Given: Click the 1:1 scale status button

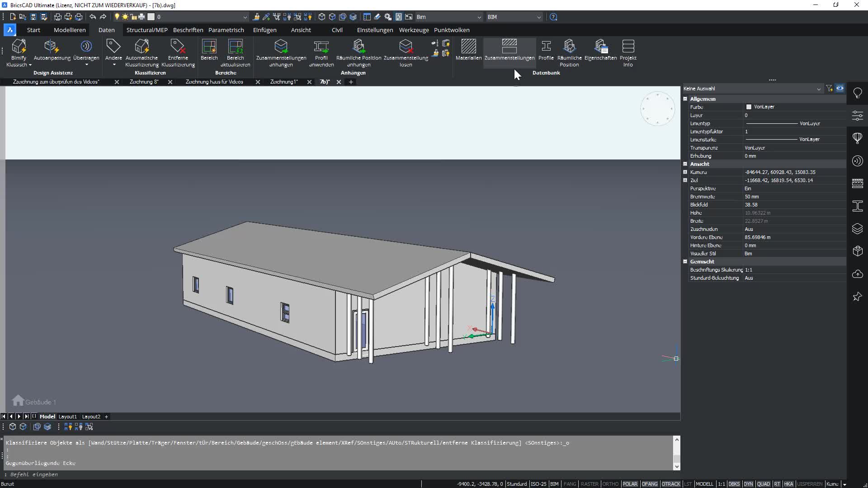Looking at the screenshot, I should coord(721,484).
